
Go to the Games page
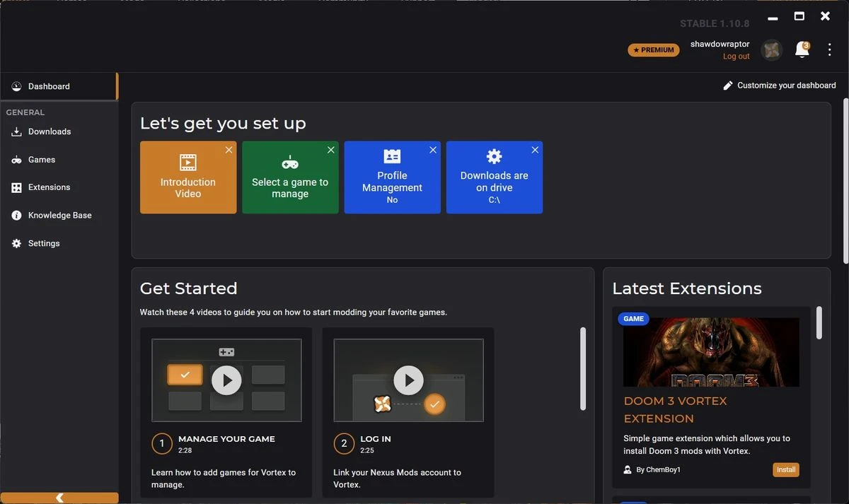pos(59,160)
